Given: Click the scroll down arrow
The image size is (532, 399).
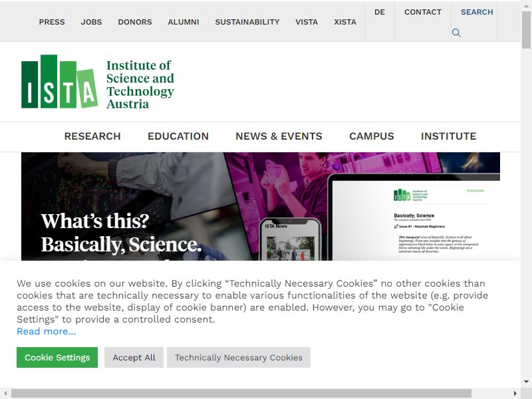Looking at the screenshot, I should tap(526, 382).
